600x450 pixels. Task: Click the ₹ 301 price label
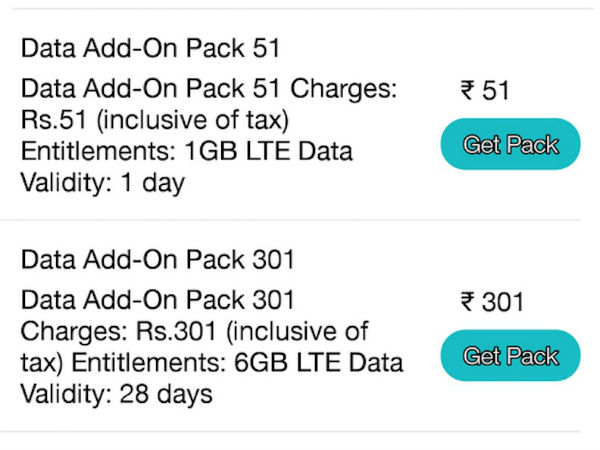pyautogui.click(x=491, y=302)
